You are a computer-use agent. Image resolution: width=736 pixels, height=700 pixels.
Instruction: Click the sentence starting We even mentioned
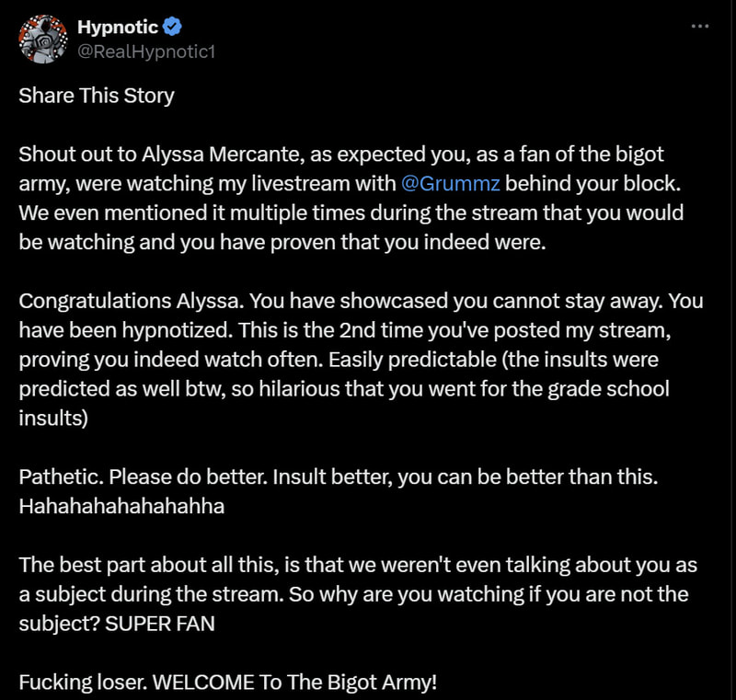coord(351,227)
